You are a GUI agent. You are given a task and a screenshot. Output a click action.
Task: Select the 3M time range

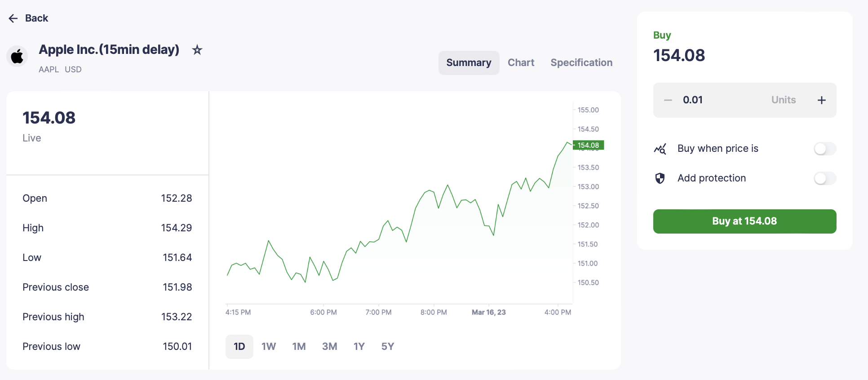point(329,347)
